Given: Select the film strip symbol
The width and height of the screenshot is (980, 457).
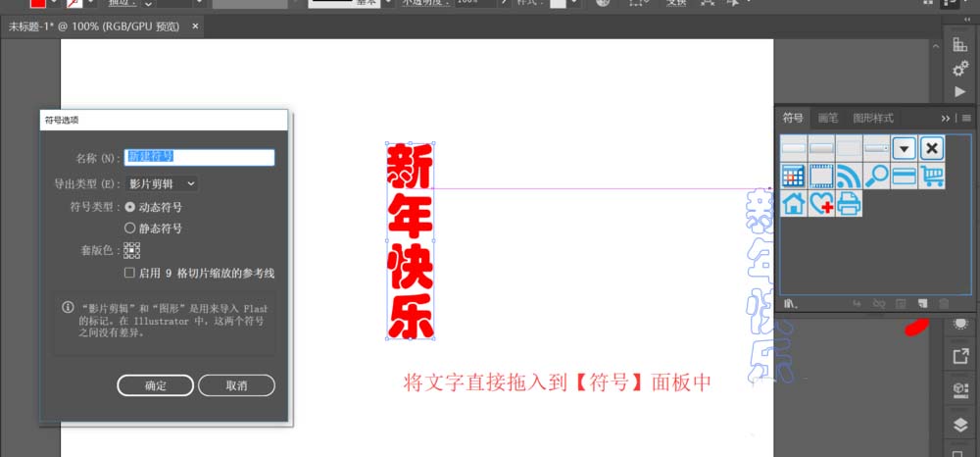Looking at the screenshot, I should pyautogui.click(x=821, y=176).
